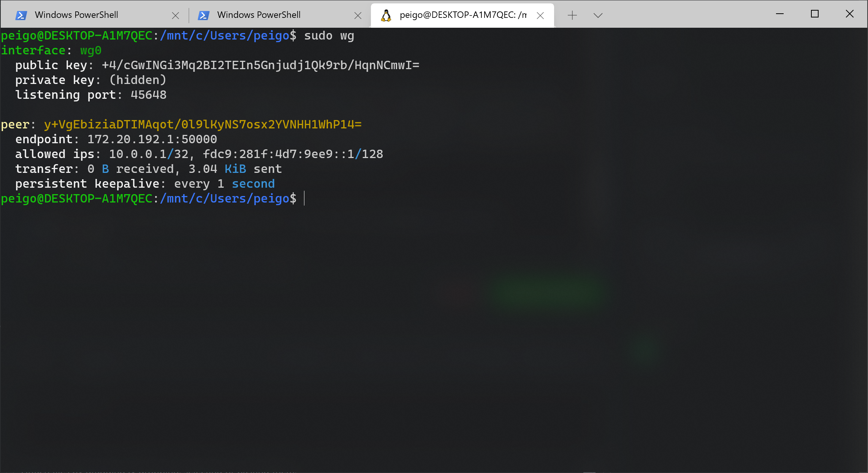The image size is (868, 473).
Task: Click the endpoint address 172.20.192.1:50000
Action: click(152, 139)
